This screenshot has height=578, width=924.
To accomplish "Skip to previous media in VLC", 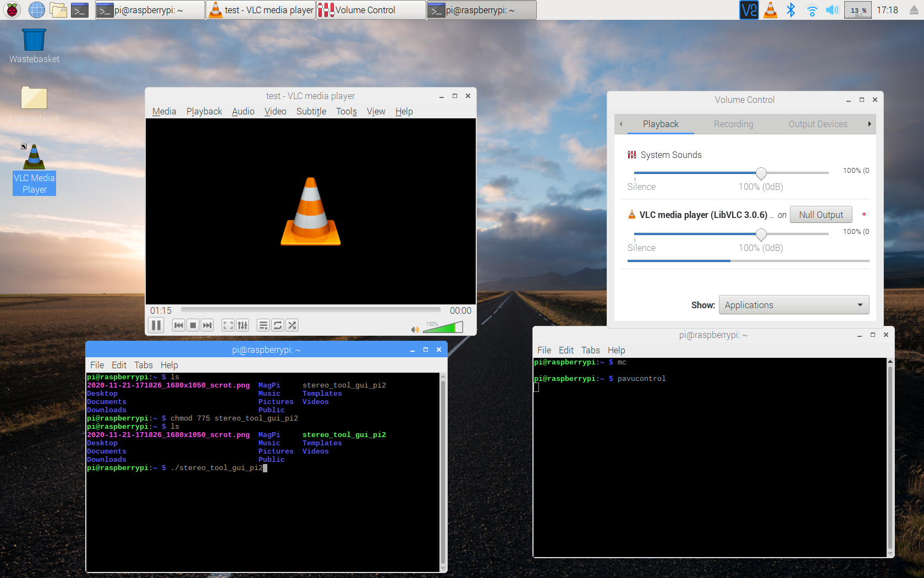I will point(179,325).
